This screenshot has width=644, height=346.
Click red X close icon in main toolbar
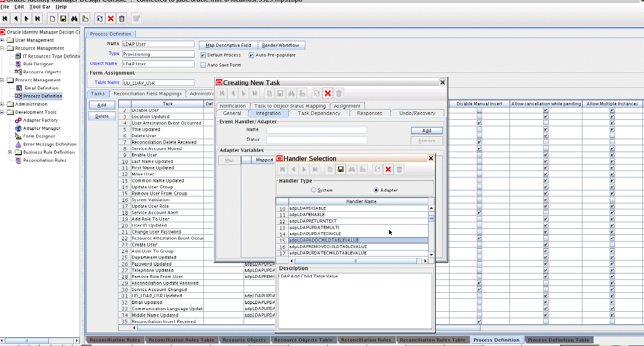(x=111, y=19)
